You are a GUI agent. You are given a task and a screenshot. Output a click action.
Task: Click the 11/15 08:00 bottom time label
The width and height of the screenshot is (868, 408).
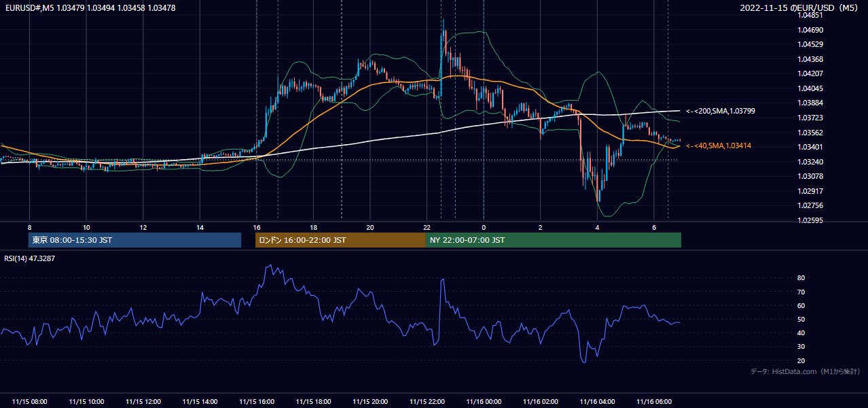point(29,401)
